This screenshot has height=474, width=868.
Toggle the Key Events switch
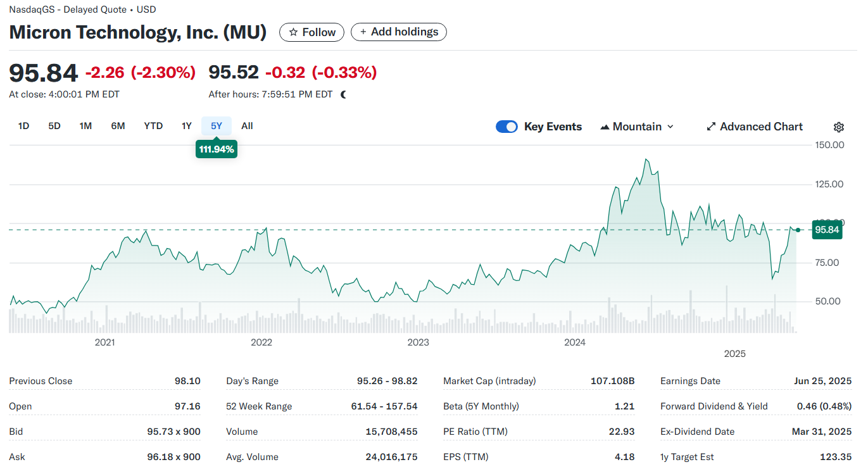pyautogui.click(x=506, y=127)
